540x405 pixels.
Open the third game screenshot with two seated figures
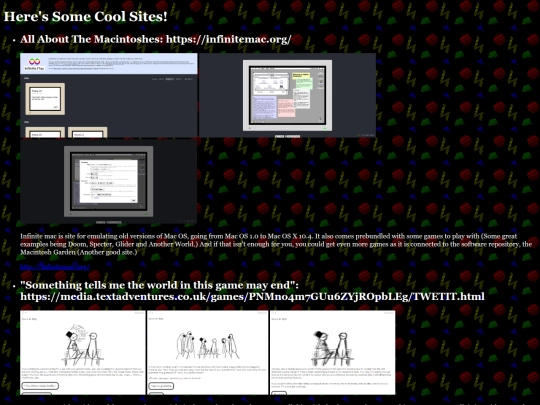(x=333, y=352)
